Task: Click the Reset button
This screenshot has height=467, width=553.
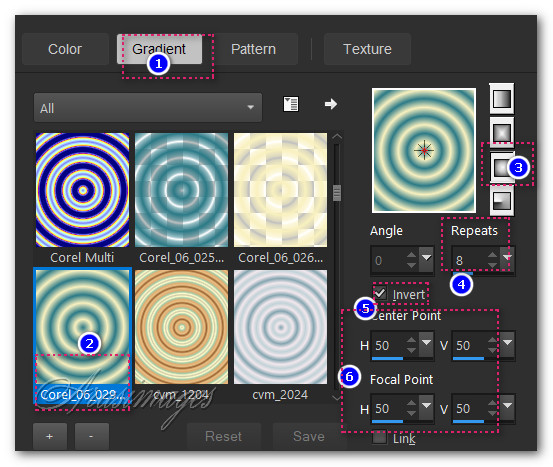Action: click(224, 436)
